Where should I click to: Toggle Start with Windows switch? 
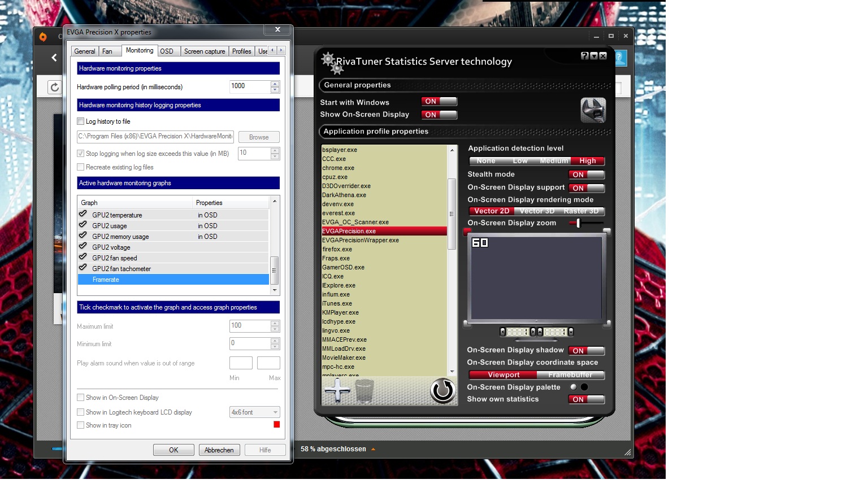coord(439,102)
